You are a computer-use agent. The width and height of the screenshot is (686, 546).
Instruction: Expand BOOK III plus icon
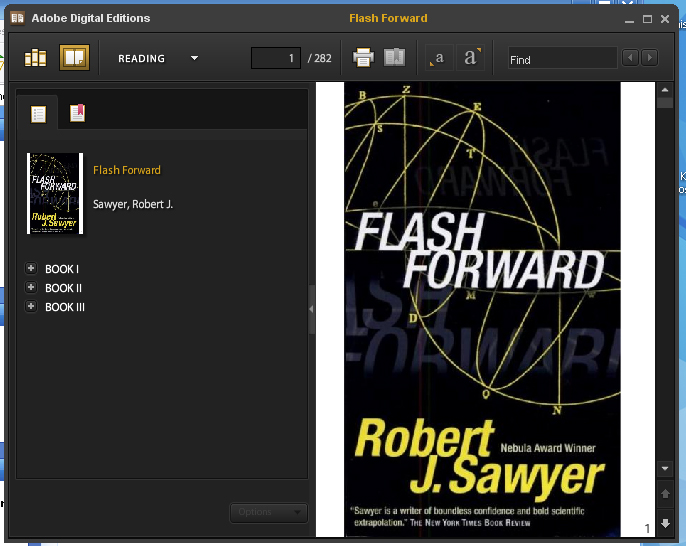(x=31, y=306)
